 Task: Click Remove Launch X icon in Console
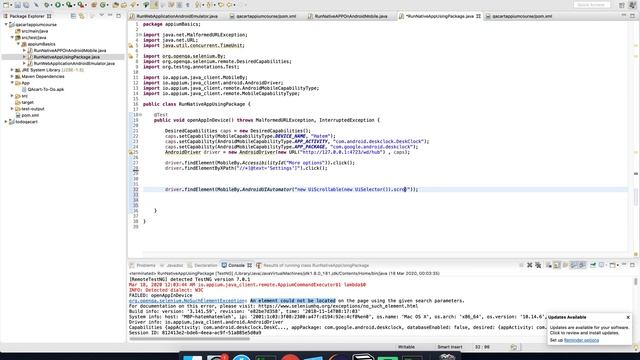(x=529, y=265)
